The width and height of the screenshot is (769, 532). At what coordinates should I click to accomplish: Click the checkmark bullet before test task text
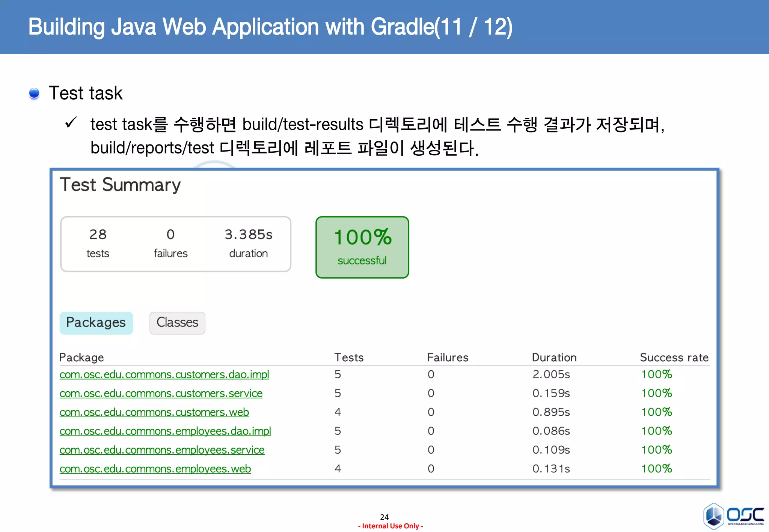click(x=71, y=123)
